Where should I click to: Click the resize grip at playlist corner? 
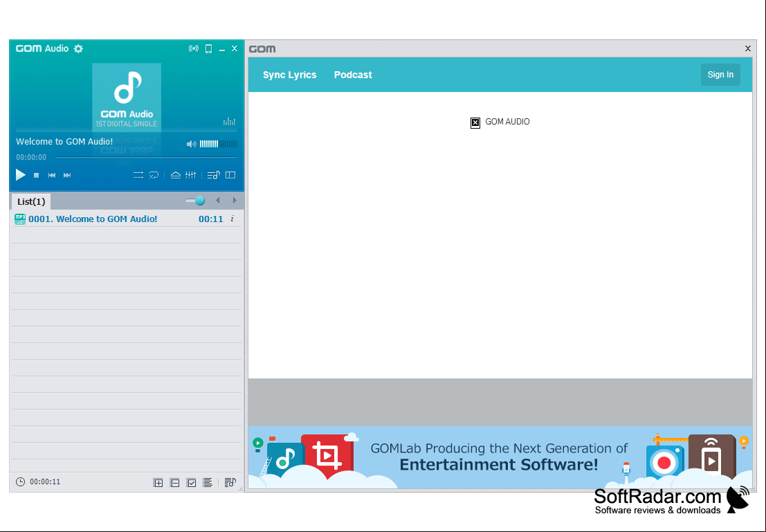pos(240,488)
